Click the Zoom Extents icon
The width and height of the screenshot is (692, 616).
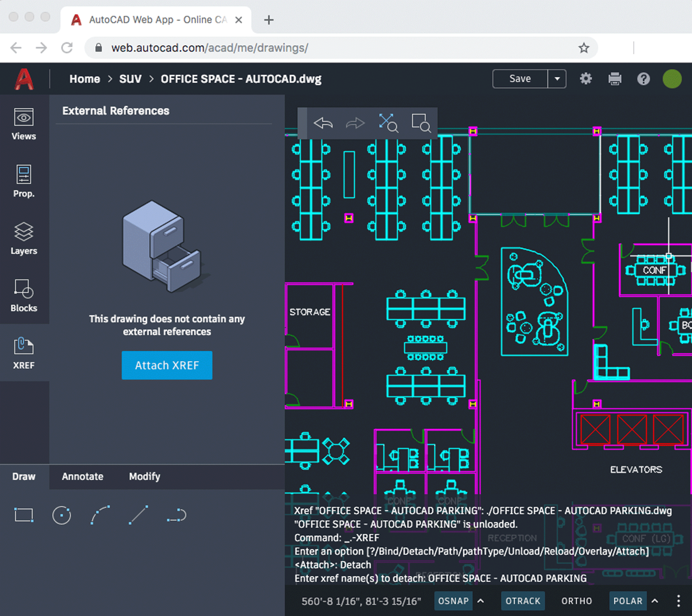(388, 123)
